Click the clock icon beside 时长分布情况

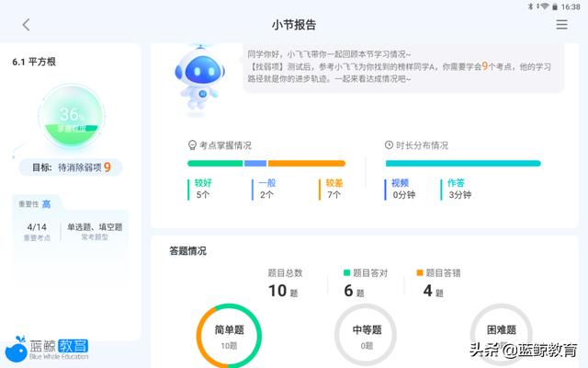pos(389,145)
